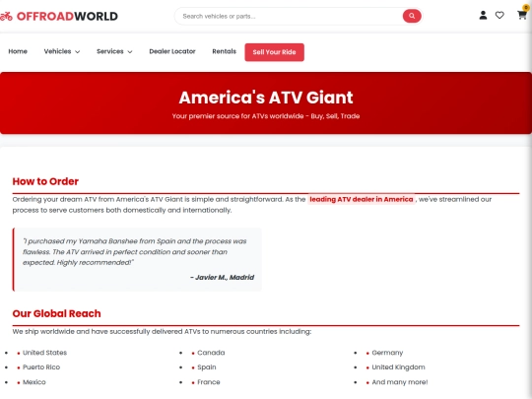This screenshot has height=399, width=532.
Task: Go to the Home menu item
Action: [18, 51]
